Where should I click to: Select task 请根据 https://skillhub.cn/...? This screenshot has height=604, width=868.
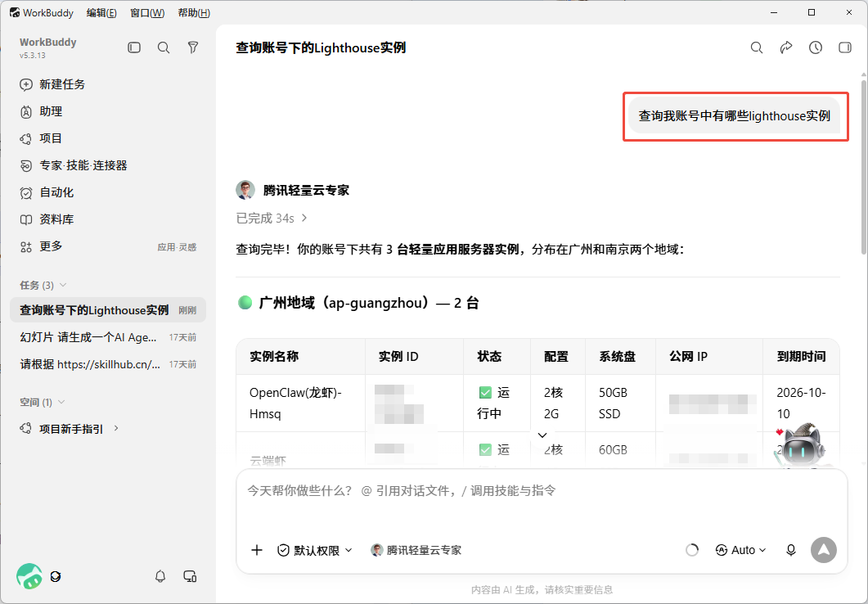pyautogui.click(x=108, y=364)
